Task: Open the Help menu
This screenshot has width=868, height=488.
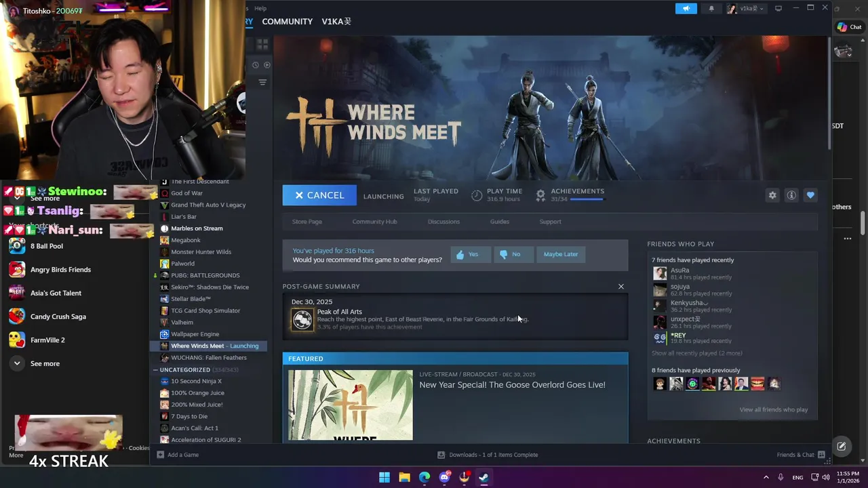Action: (x=260, y=8)
